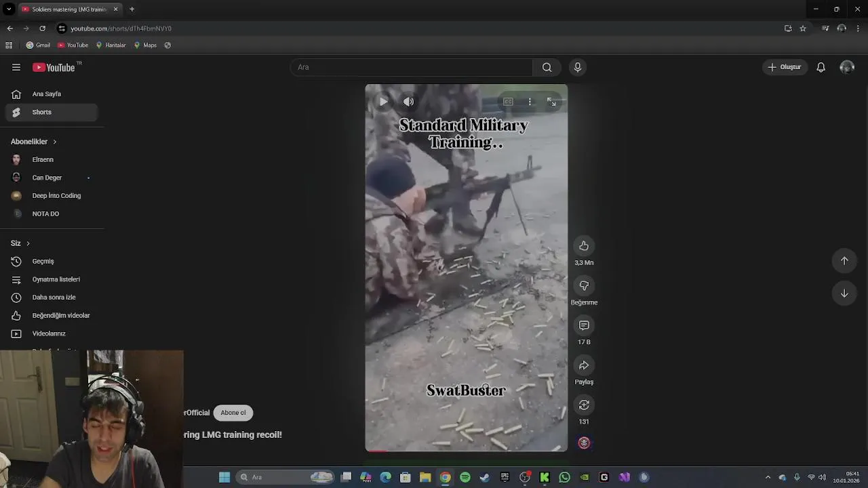868x488 pixels.
Task: Click the YouTube logo
Action: [x=54, y=67]
